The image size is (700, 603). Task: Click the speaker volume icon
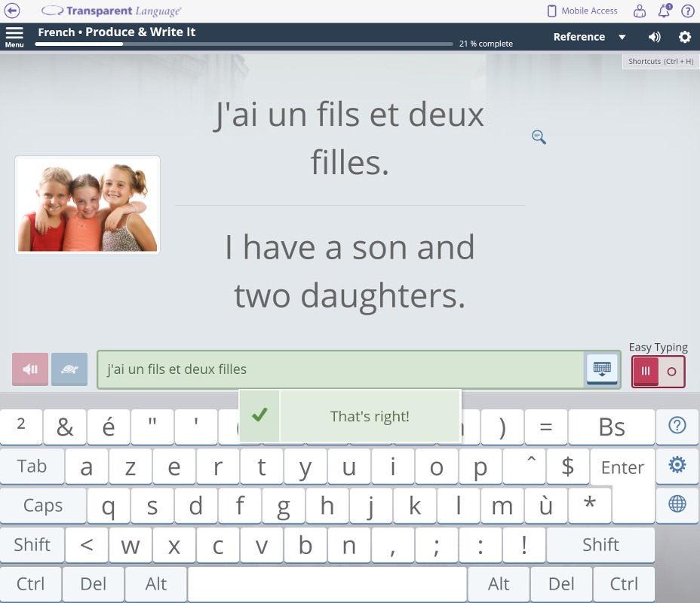(654, 37)
